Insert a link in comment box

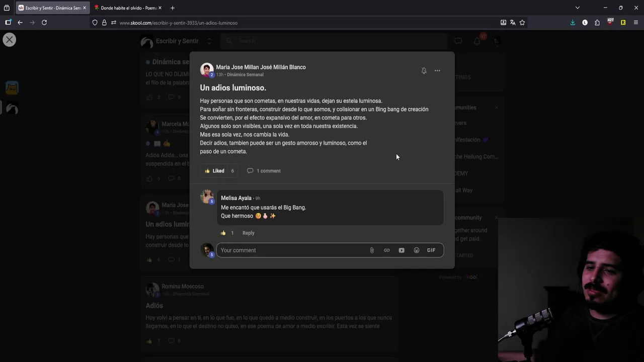(x=387, y=250)
